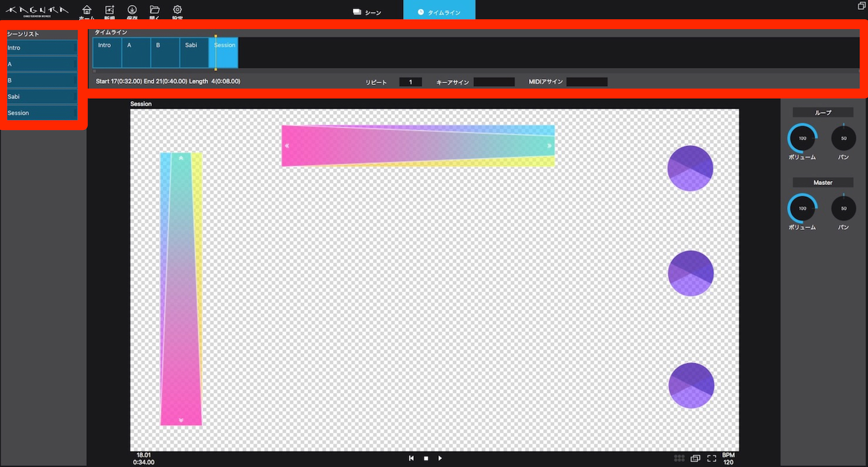Click the dotted grid icon in the bottom bar
Screen dimensions: 868x467
click(679, 458)
